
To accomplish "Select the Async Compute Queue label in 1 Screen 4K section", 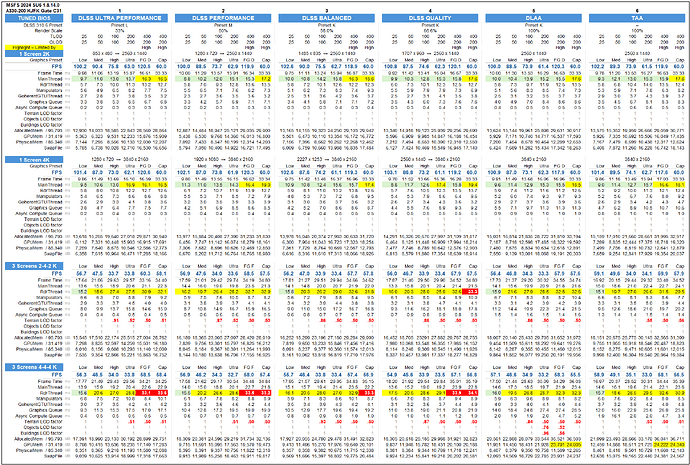I will [x=40, y=213].
